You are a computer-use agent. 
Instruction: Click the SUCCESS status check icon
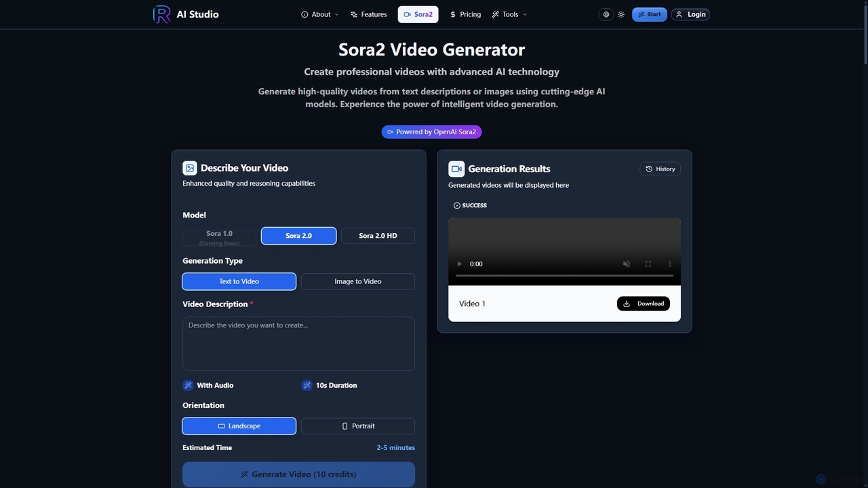coord(457,205)
